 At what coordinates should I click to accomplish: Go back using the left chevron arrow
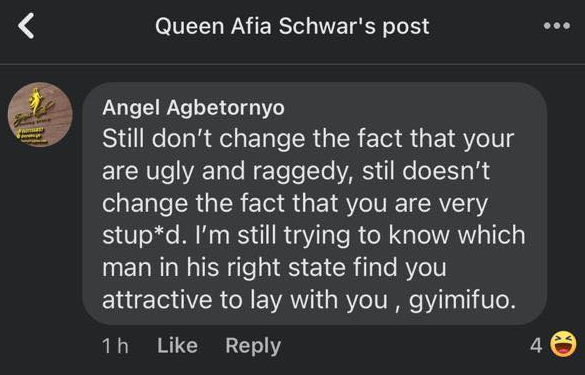point(26,26)
